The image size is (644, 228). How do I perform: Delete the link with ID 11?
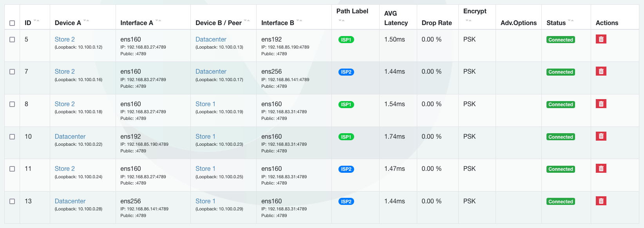click(601, 168)
